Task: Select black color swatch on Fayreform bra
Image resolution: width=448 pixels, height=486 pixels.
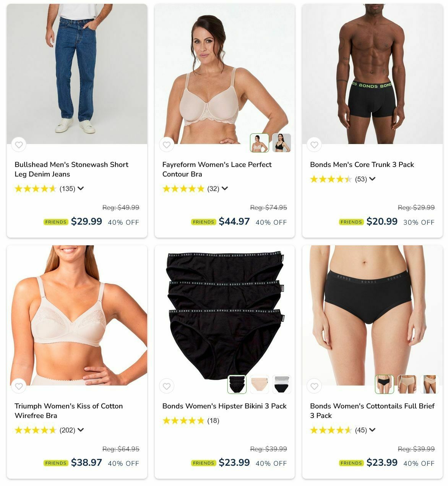Action: point(282,143)
